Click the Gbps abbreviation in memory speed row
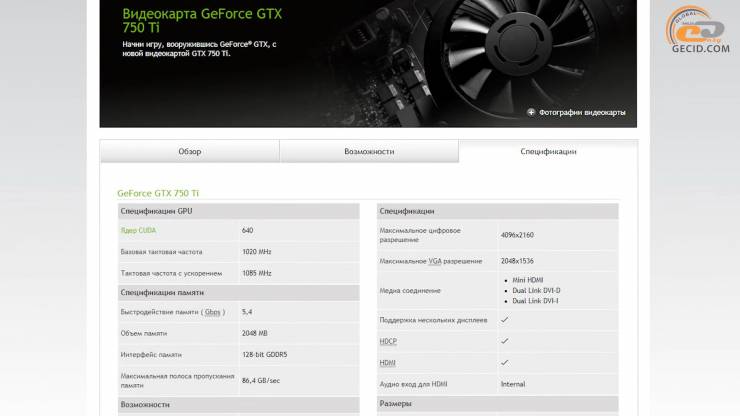The height and width of the screenshot is (416, 740). pyautogui.click(x=213, y=312)
